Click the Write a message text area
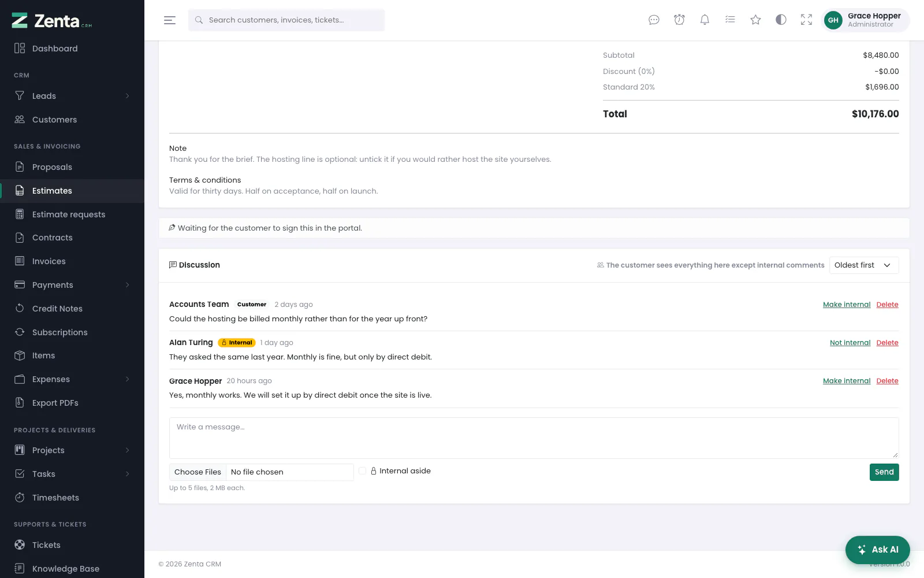Screen dimensions: 924x578 534,438
